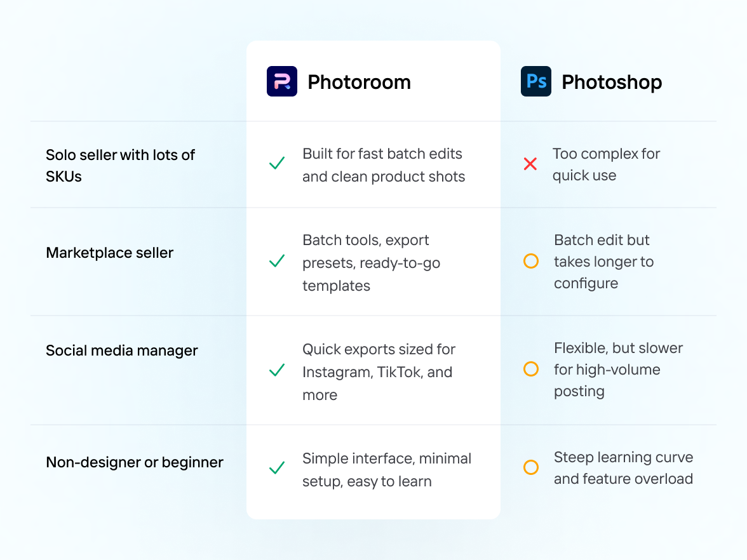Click green checkmark beside Simple interface text
Image resolution: width=747 pixels, height=560 pixels.
(277, 469)
